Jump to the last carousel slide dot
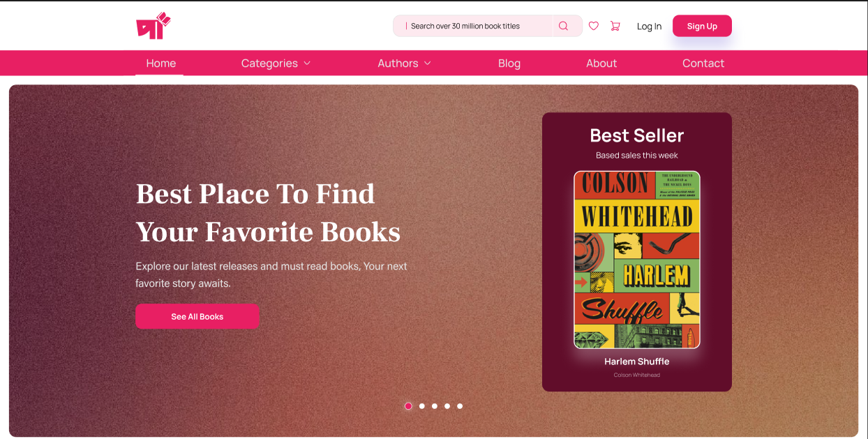Screen dimensions: 868x439 pyautogui.click(x=460, y=406)
